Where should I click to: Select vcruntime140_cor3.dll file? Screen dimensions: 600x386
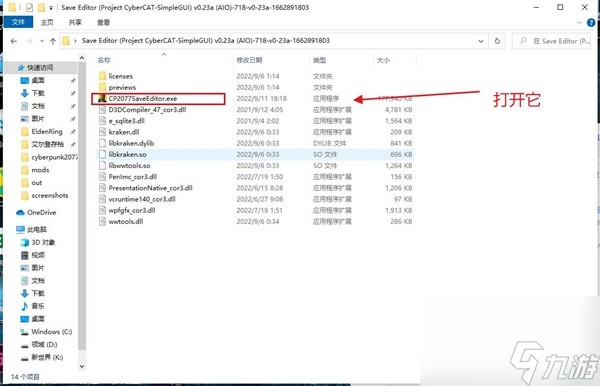coord(142,199)
